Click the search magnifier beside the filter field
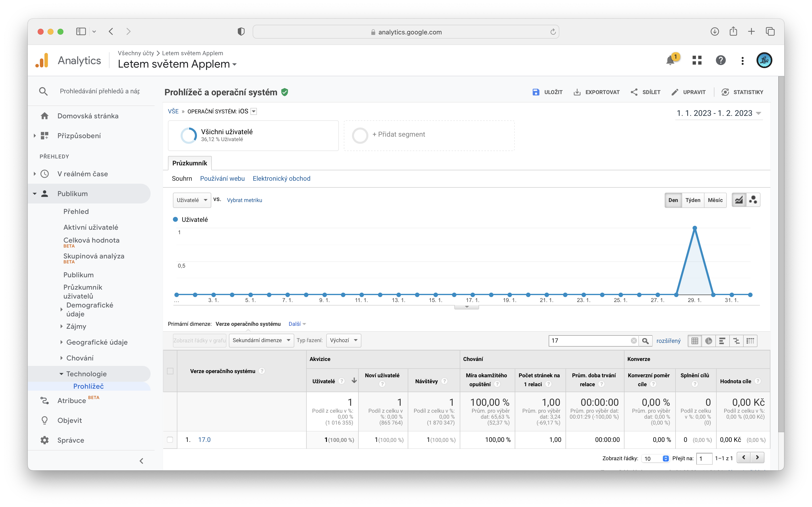 coord(645,341)
